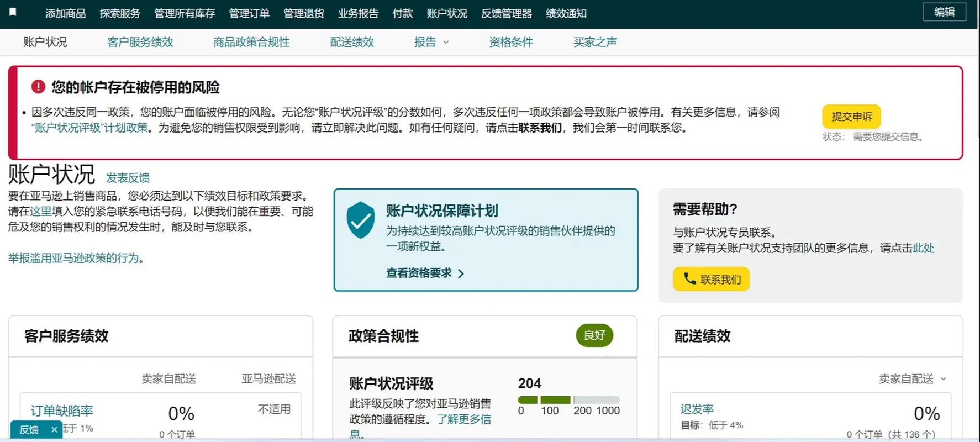Open 绩效通知 menu
Viewport: 980px width, 442px height.
tap(566, 13)
